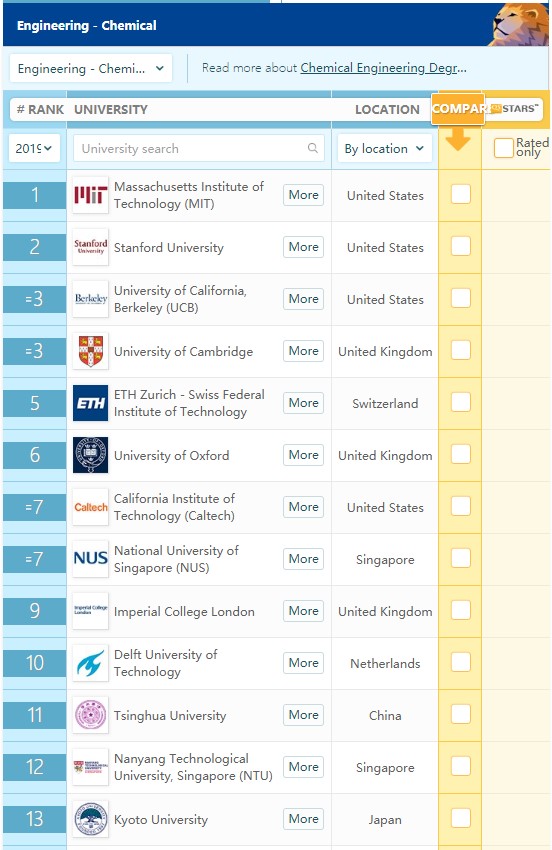Click More button for Kyoto University
This screenshot has width=552, height=850.
pyautogui.click(x=303, y=819)
